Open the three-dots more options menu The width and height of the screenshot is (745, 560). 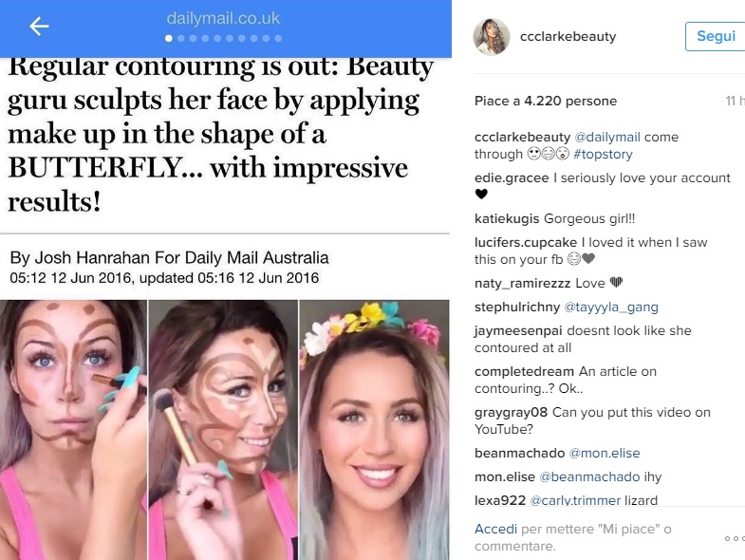point(736,538)
